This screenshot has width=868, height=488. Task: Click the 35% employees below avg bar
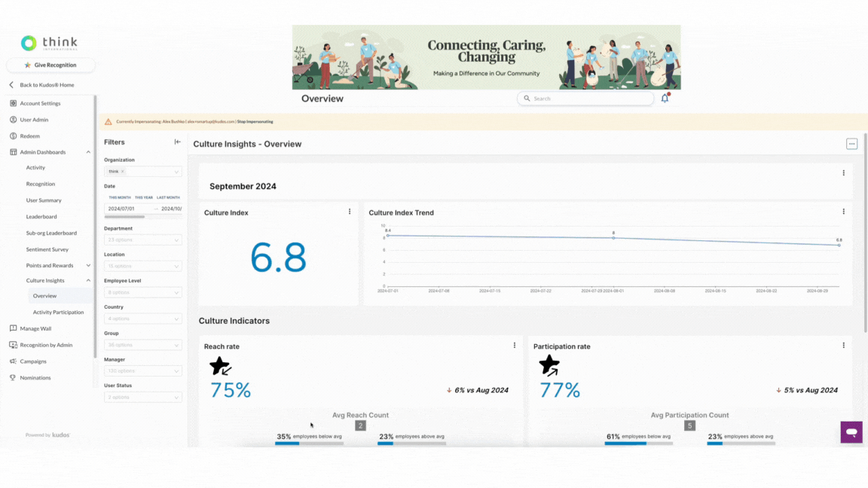tap(309, 443)
